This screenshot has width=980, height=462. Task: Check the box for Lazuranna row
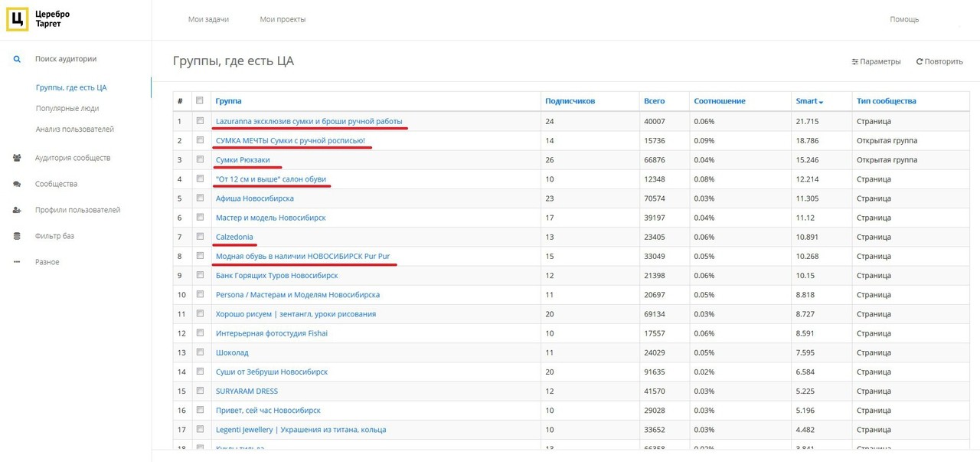coord(200,120)
